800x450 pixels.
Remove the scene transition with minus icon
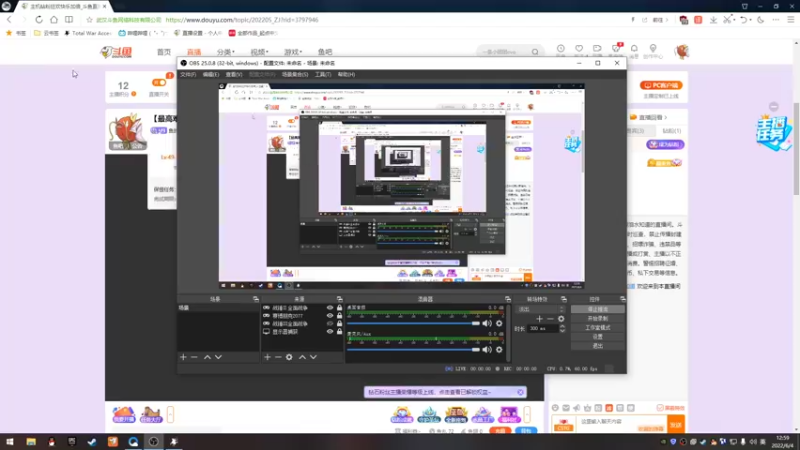pyautogui.click(x=550, y=319)
